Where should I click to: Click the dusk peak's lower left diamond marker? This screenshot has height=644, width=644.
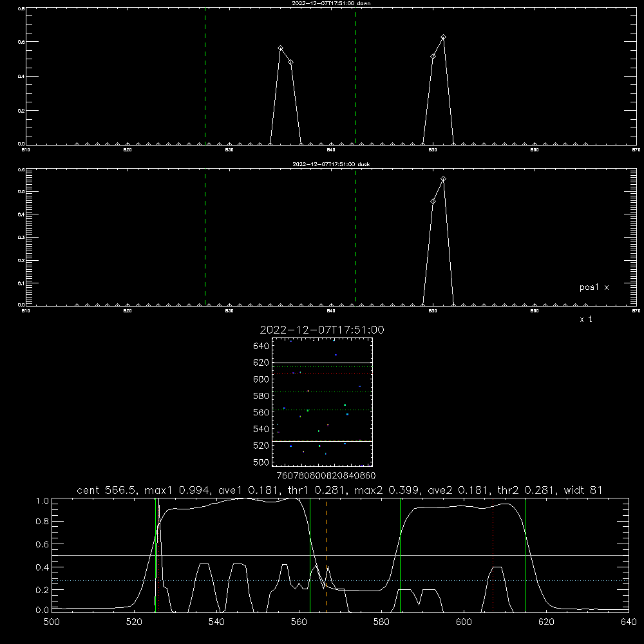(433, 201)
